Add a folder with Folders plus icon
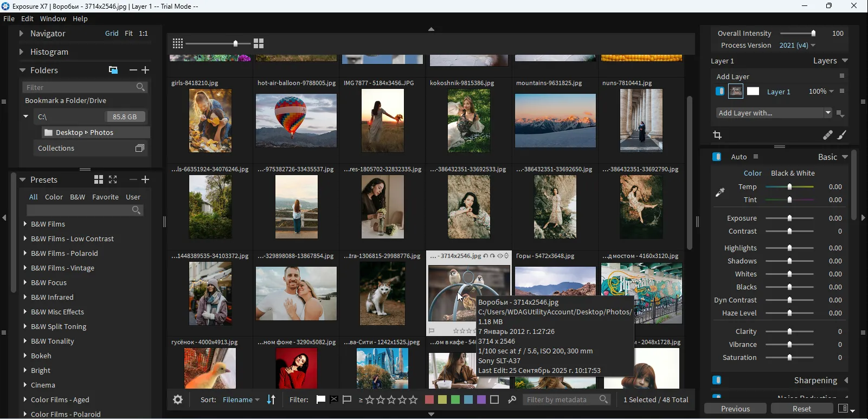 [x=145, y=70]
